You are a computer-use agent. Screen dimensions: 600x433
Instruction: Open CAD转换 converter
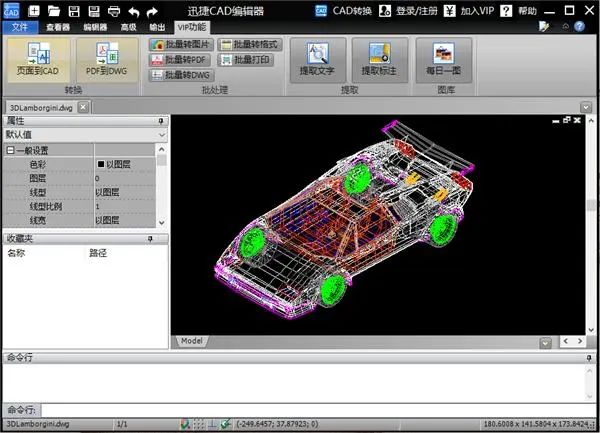pos(343,11)
